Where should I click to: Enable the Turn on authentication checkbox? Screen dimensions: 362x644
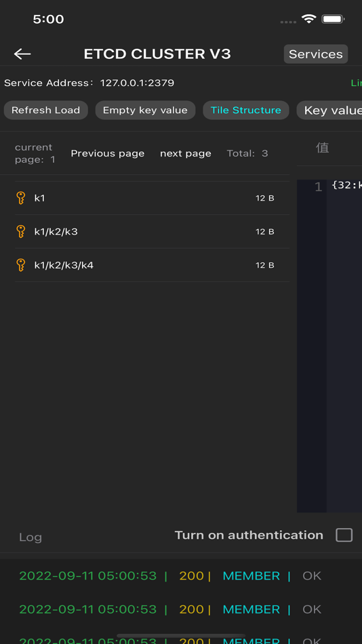344,535
